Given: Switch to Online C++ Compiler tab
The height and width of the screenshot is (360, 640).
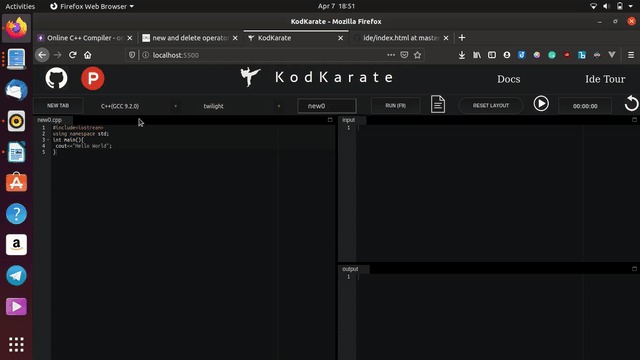Looking at the screenshot, I should [85, 38].
